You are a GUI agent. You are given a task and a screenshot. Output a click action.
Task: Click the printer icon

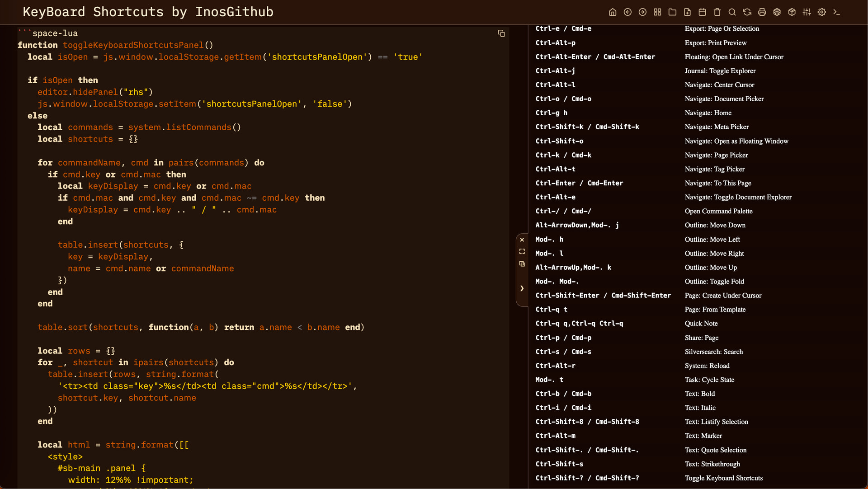[762, 12]
